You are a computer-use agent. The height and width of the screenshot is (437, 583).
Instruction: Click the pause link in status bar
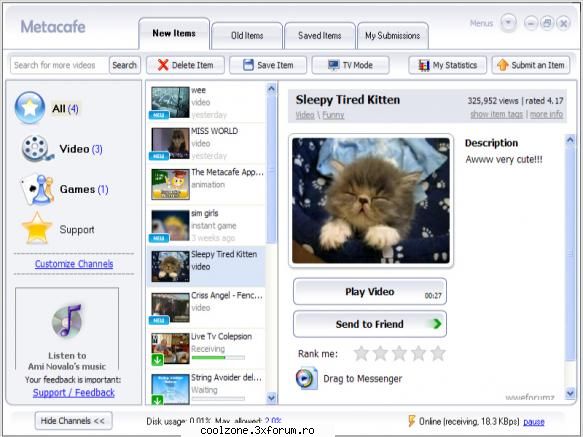(534, 422)
